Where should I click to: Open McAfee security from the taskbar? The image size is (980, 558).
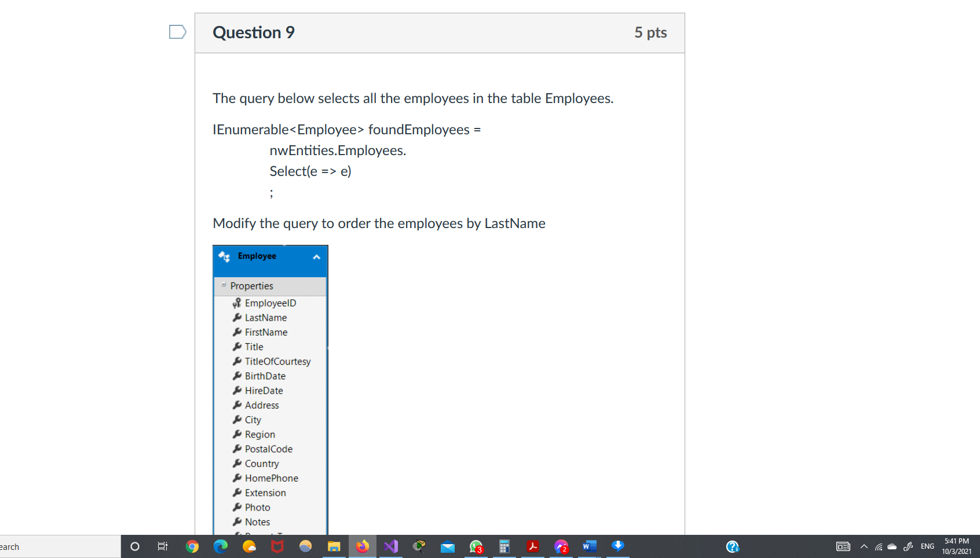[277, 546]
